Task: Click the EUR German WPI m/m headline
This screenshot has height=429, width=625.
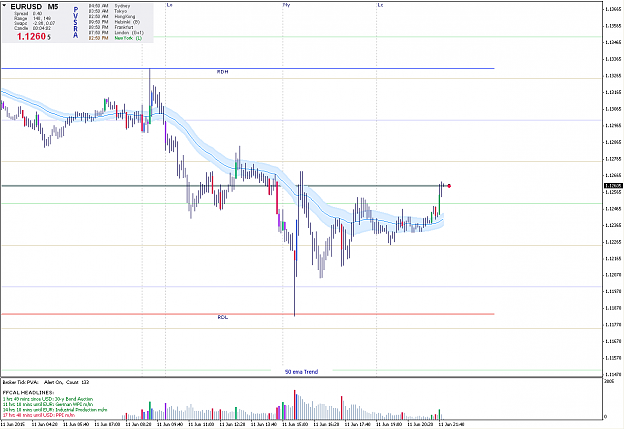Action: [47, 404]
